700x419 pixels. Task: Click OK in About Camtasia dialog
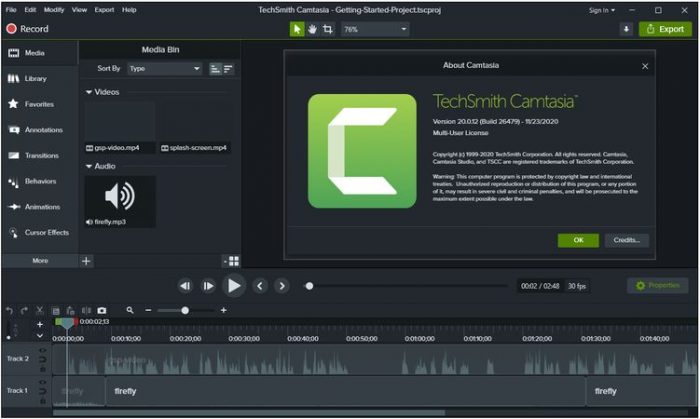pyautogui.click(x=578, y=240)
